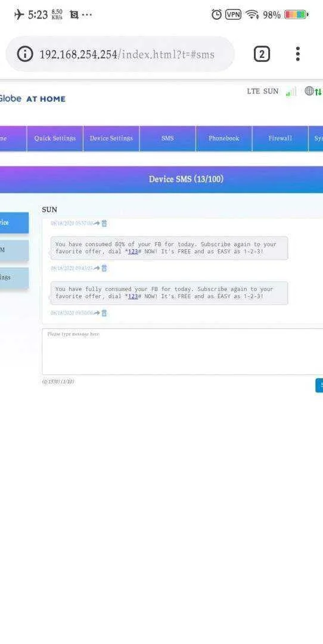Click the browser address bar URL

127,54
